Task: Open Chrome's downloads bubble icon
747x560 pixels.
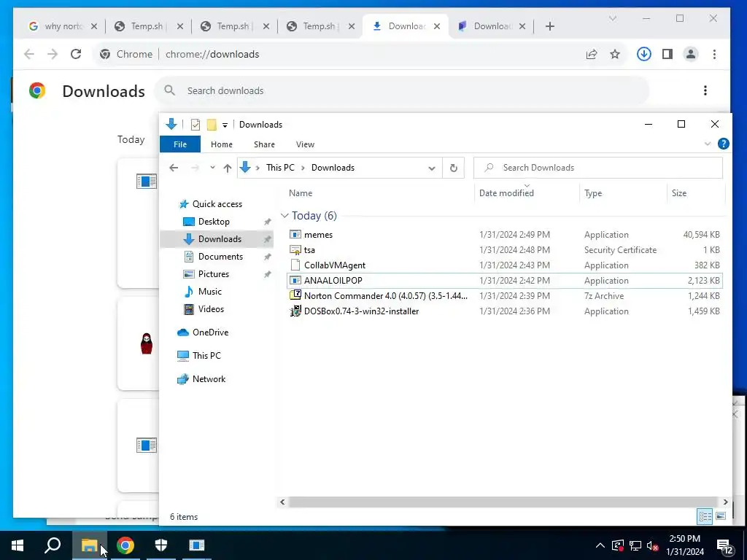Action: point(643,54)
